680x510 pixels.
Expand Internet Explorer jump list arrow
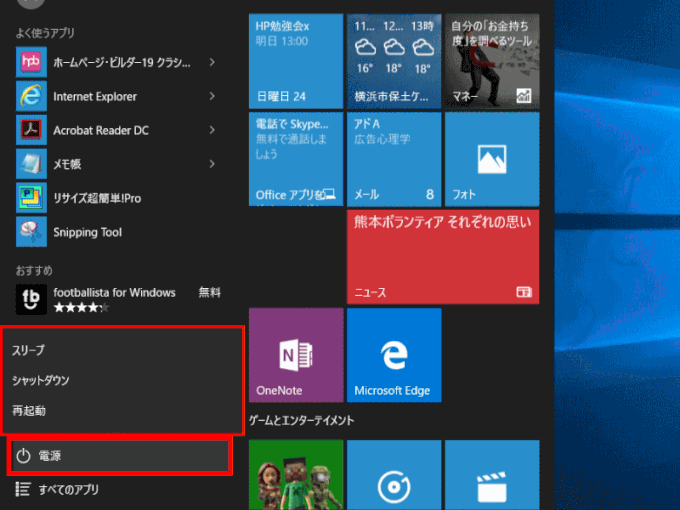tap(212, 97)
